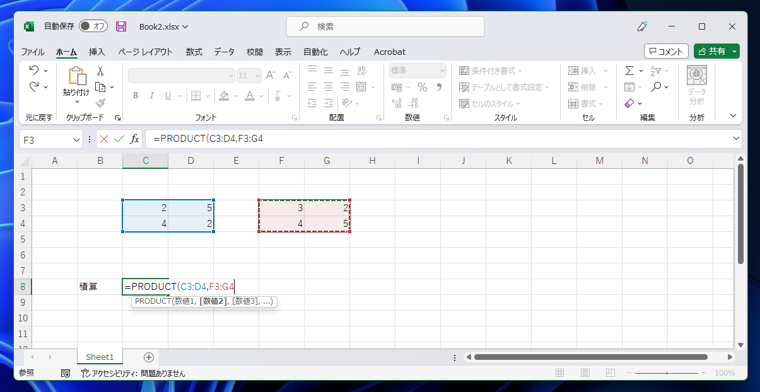The image size is (760, 392).
Task: Cancel formula entry with X icon
Action: click(104, 140)
